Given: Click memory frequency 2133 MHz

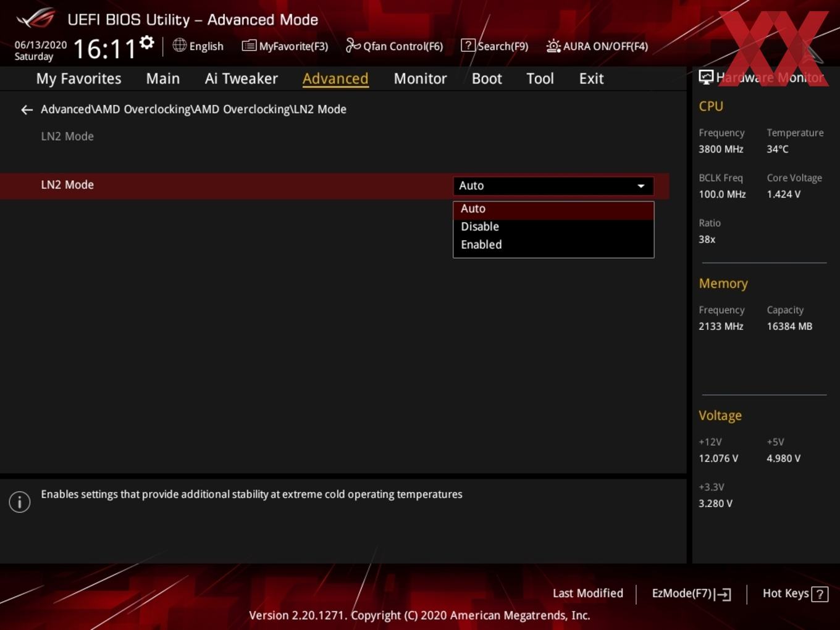Looking at the screenshot, I should click(x=721, y=326).
